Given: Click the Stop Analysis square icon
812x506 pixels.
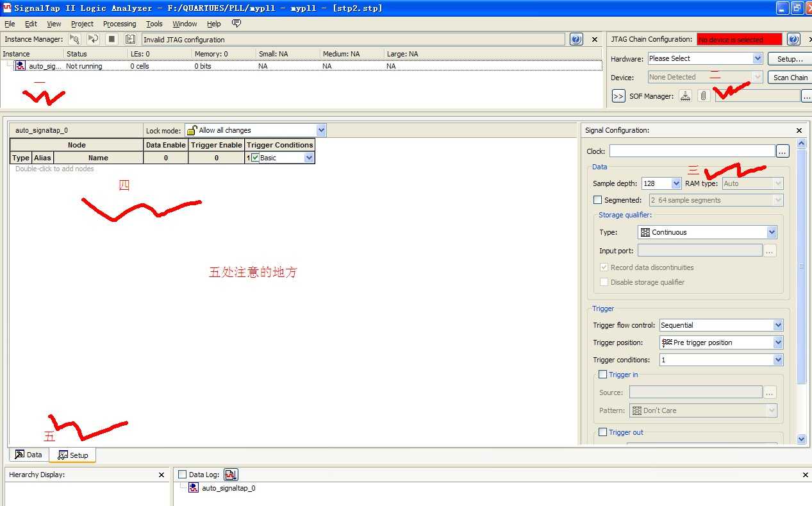Looking at the screenshot, I should (112, 39).
